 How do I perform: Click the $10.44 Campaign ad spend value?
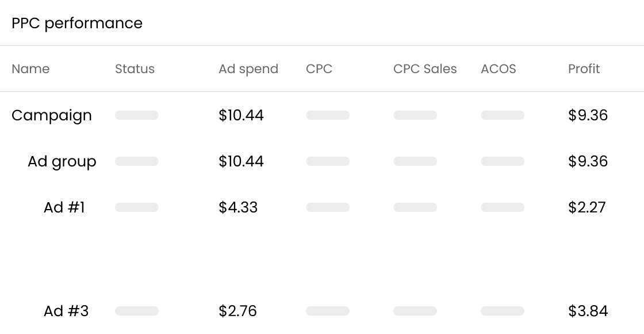click(x=241, y=115)
